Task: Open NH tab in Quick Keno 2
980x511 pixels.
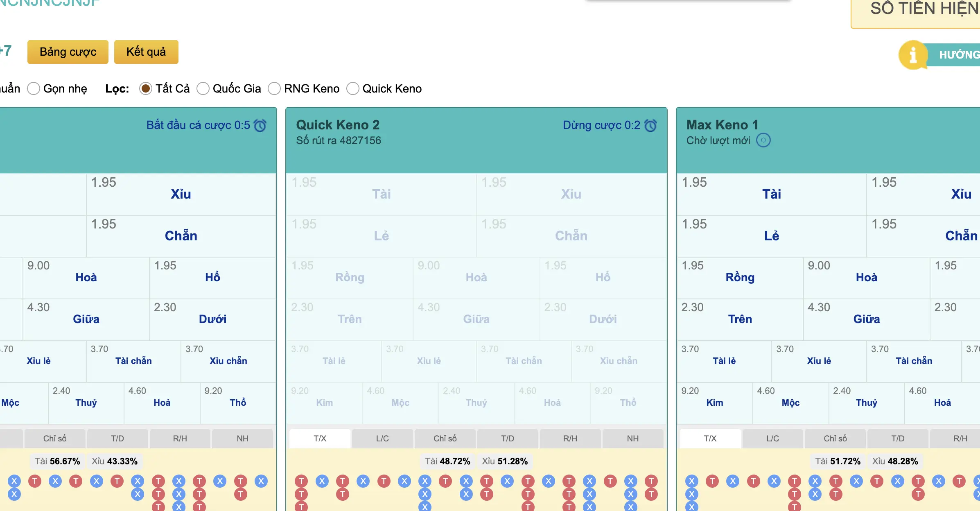Action: 633,439
